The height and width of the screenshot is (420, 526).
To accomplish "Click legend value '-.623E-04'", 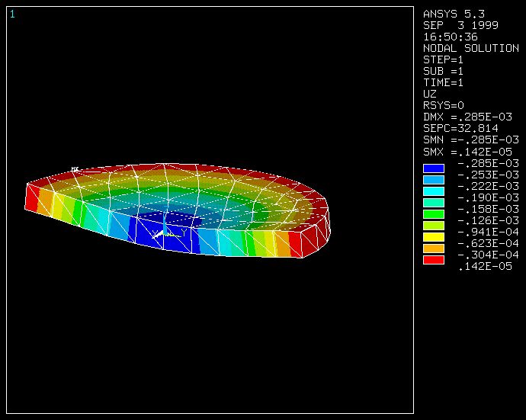I will click(x=488, y=243).
